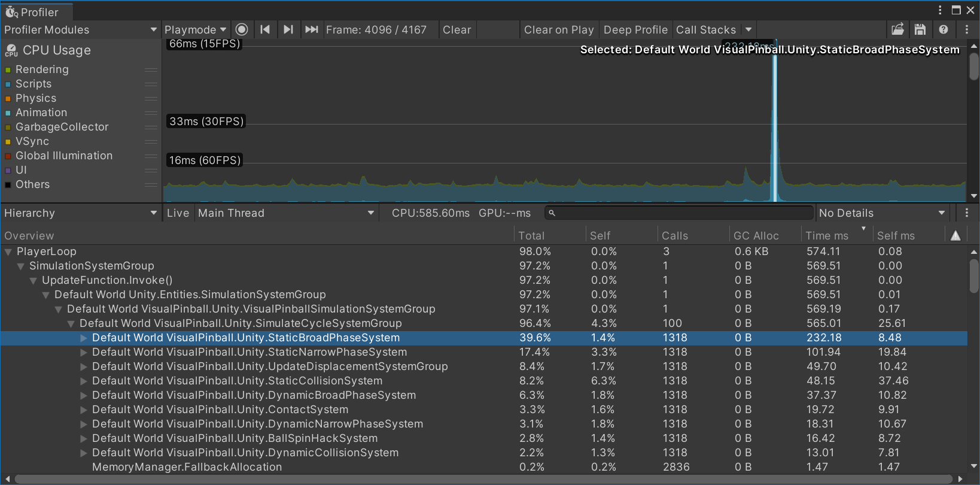This screenshot has height=485, width=980.
Task: Toggle the Global Illumination category
Action: (x=8, y=156)
